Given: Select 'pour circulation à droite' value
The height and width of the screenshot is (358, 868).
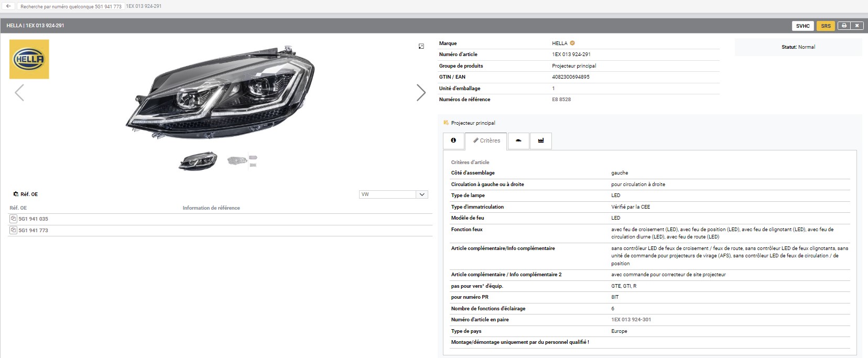Looking at the screenshot, I should click(638, 185).
